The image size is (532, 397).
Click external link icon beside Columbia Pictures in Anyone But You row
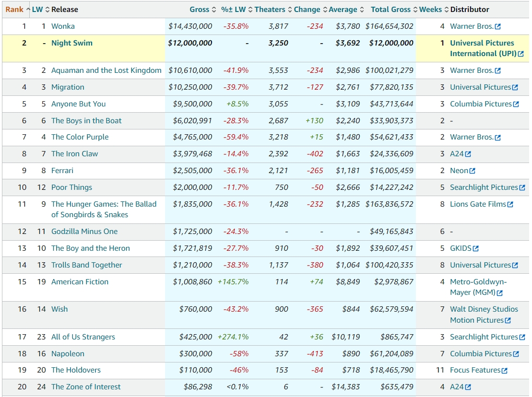(516, 104)
